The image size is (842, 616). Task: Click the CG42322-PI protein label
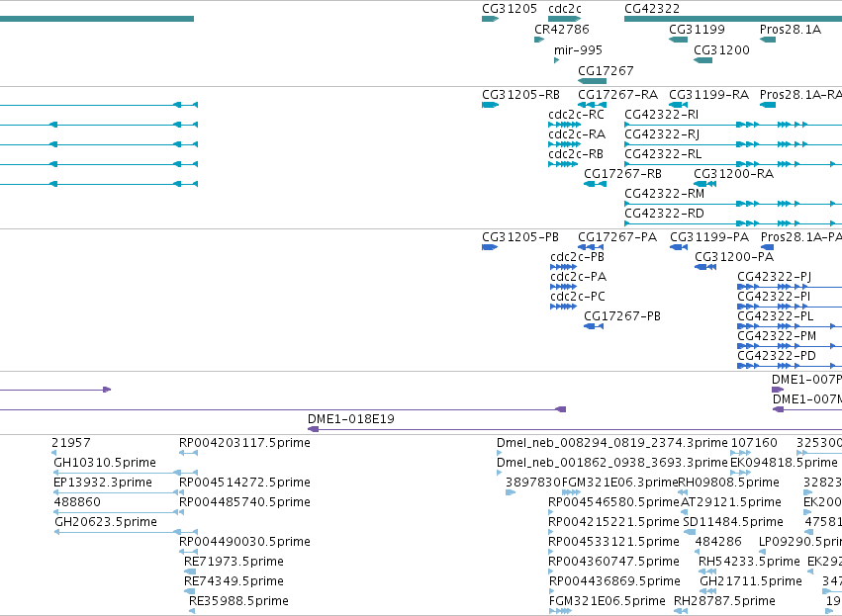[x=774, y=297]
